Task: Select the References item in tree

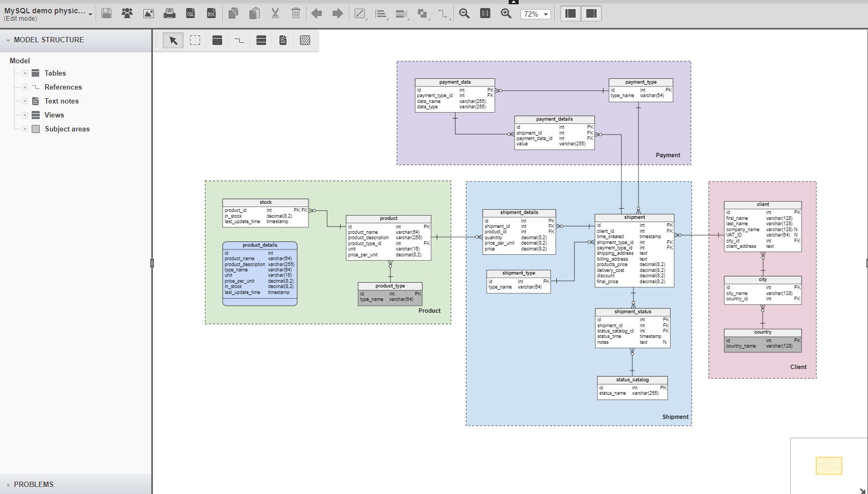Action: [x=63, y=87]
